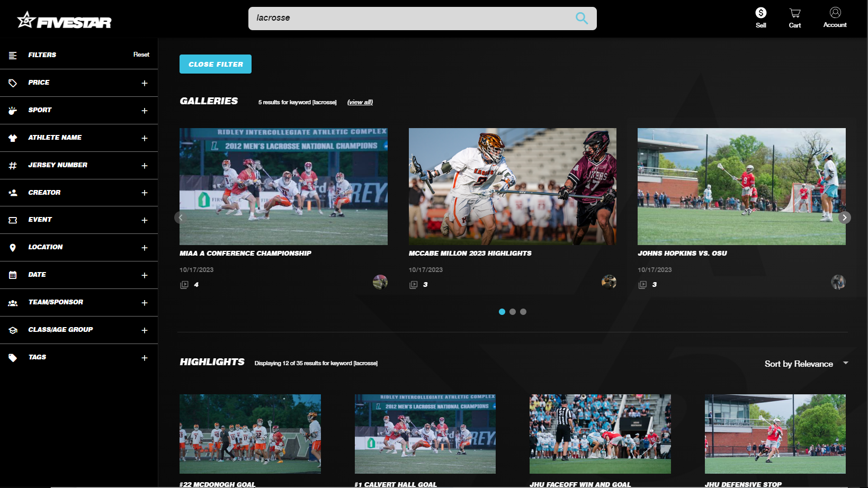This screenshot has width=868, height=488.
Task: Open McCabe Millon 2023 Highlights thumbnail
Action: [x=513, y=186]
